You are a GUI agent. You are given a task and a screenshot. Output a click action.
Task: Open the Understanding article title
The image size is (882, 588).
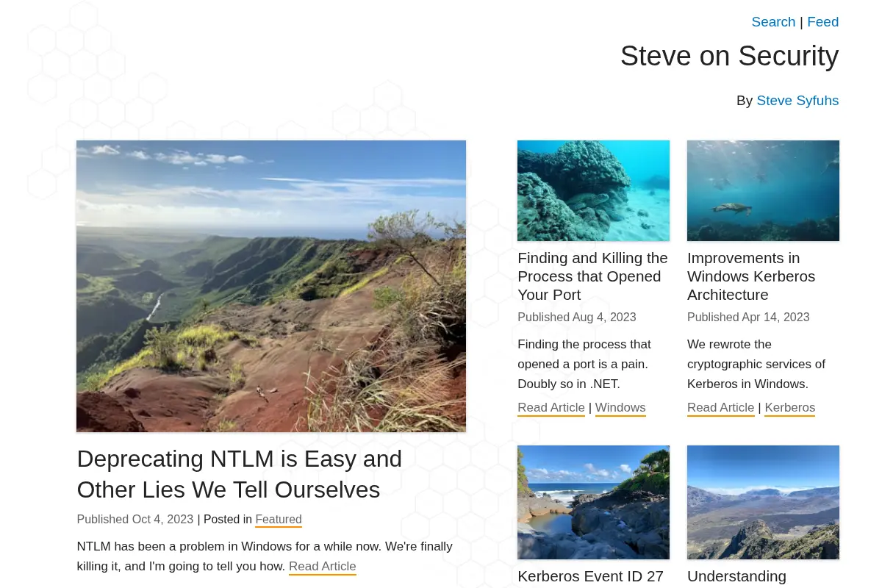click(x=736, y=576)
